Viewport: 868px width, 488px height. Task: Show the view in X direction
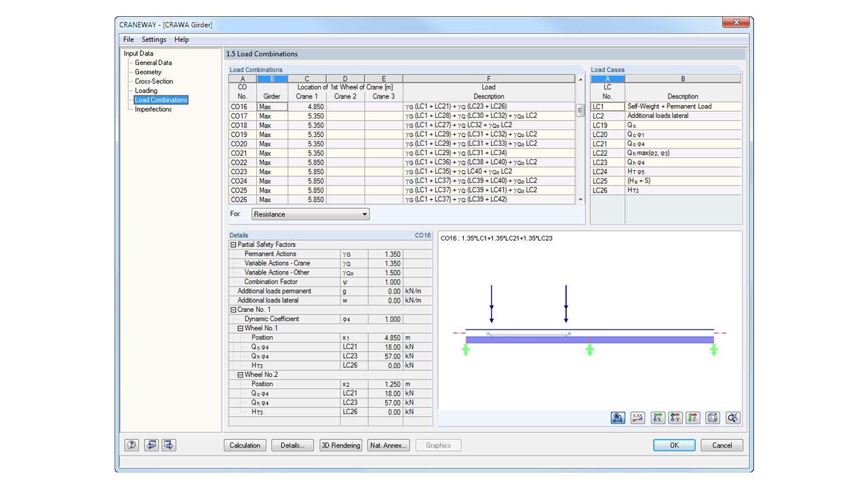(658, 418)
